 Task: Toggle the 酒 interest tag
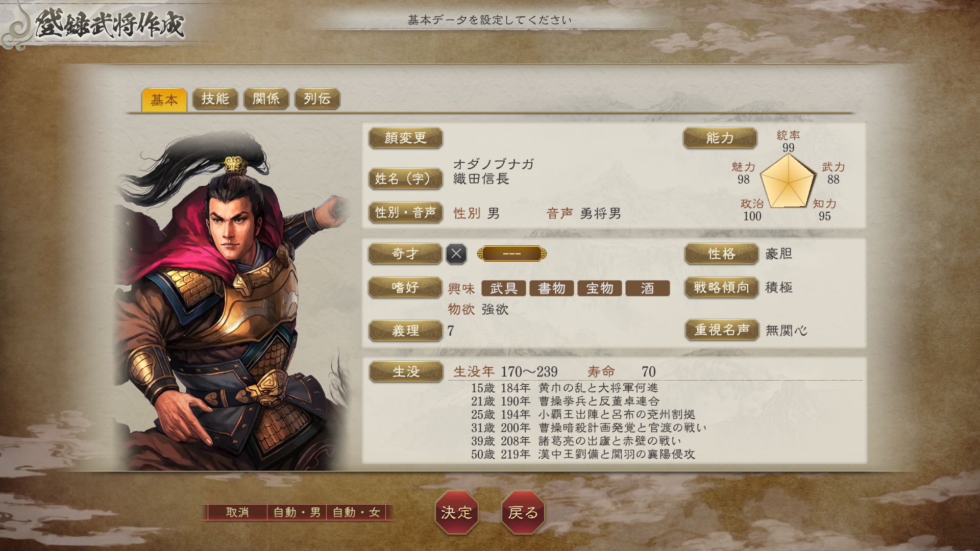(x=648, y=288)
